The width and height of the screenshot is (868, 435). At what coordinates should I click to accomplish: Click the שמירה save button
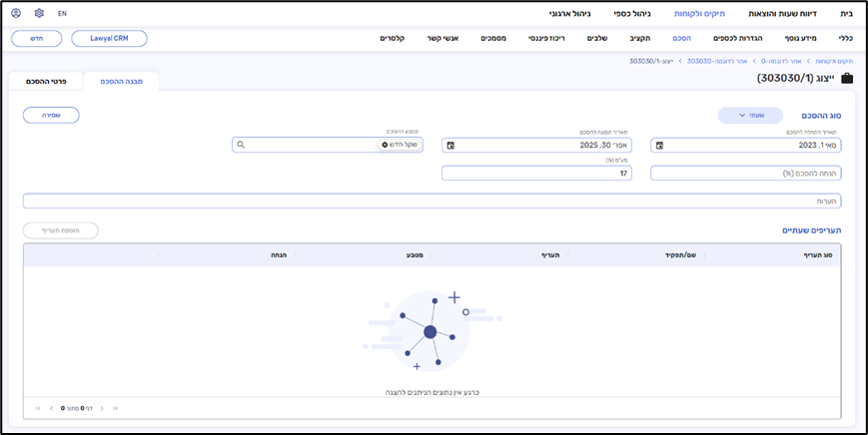[x=51, y=116]
